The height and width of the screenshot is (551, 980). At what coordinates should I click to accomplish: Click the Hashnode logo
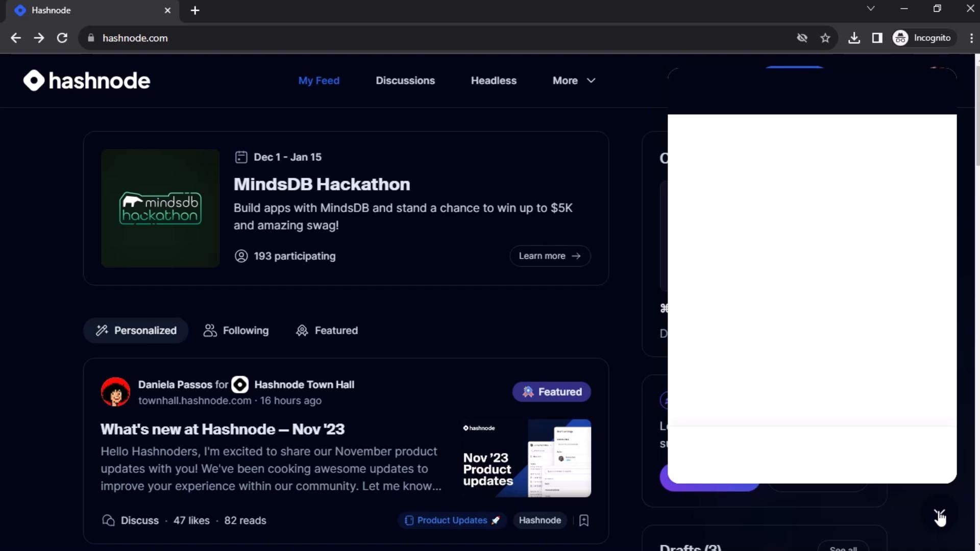point(87,81)
